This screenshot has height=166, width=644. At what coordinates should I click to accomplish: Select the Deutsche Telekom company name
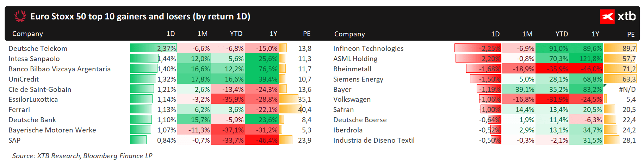pyautogui.click(x=38, y=48)
